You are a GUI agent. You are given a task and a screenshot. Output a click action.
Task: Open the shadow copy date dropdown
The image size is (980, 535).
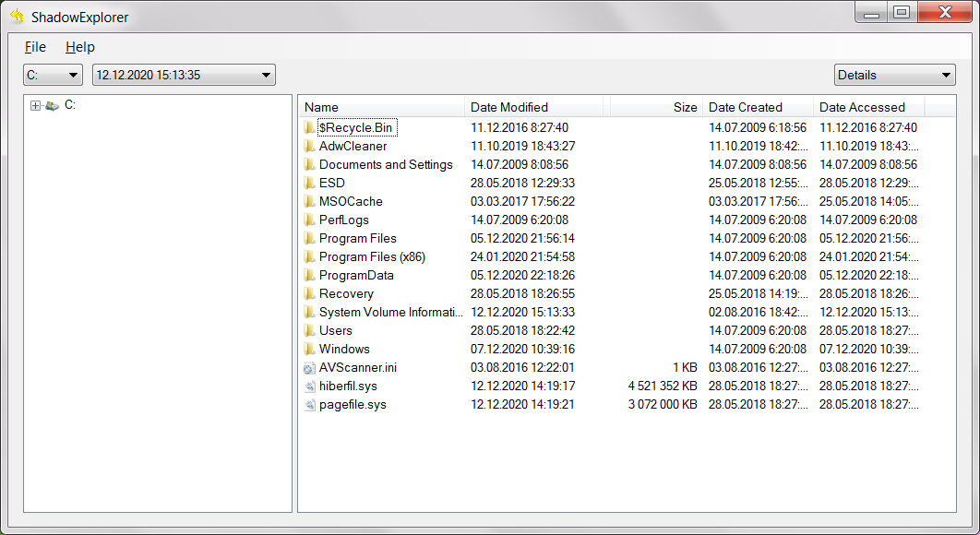(x=184, y=75)
